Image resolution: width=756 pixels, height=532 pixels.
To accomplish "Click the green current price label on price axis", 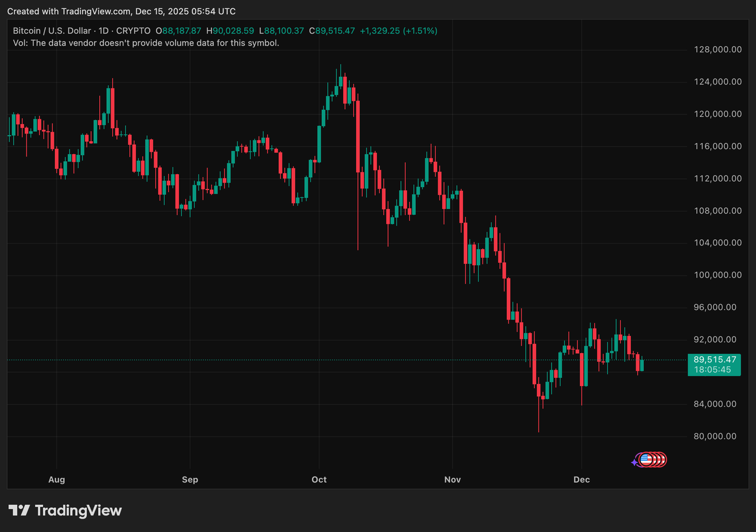I will pos(714,359).
